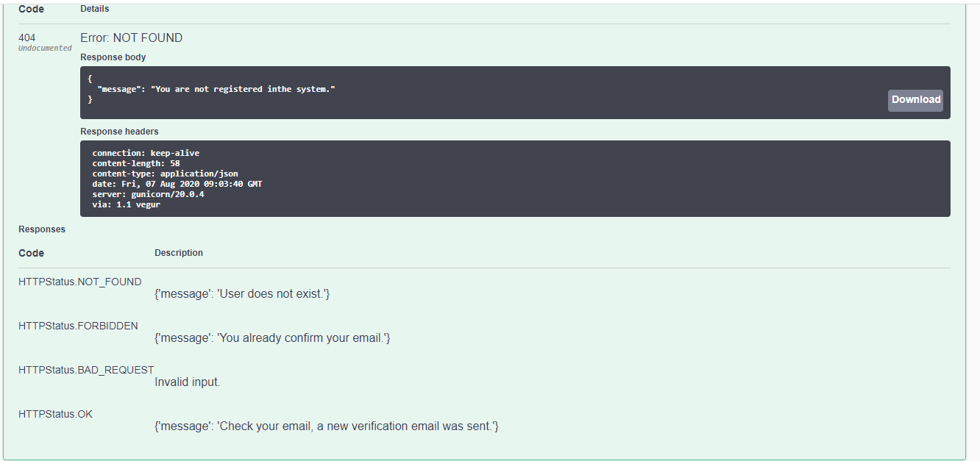Select the Response headers label

click(119, 131)
